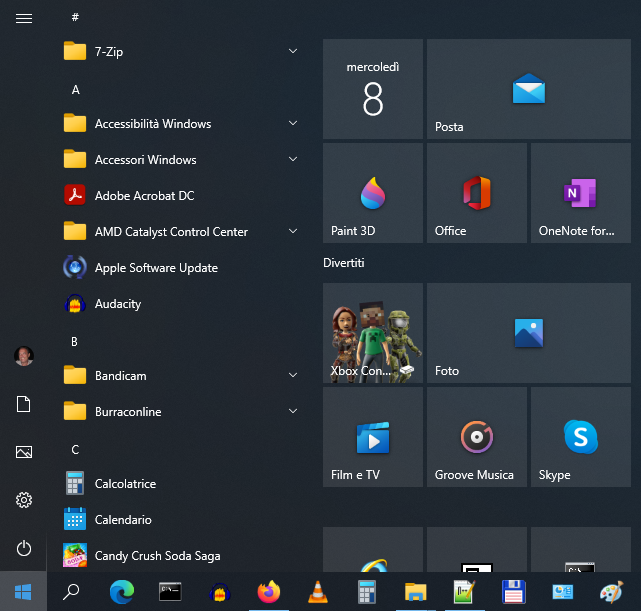Open the Bandicam folder entry
Viewport: 641px width, 611px height.
pos(182,376)
